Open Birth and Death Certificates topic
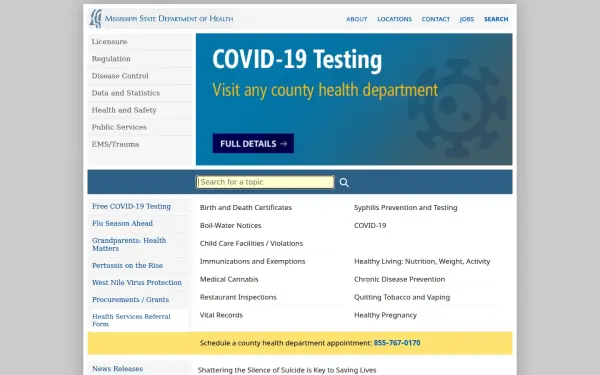This screenshot has height=375, width=600. (x=246, y=207)
